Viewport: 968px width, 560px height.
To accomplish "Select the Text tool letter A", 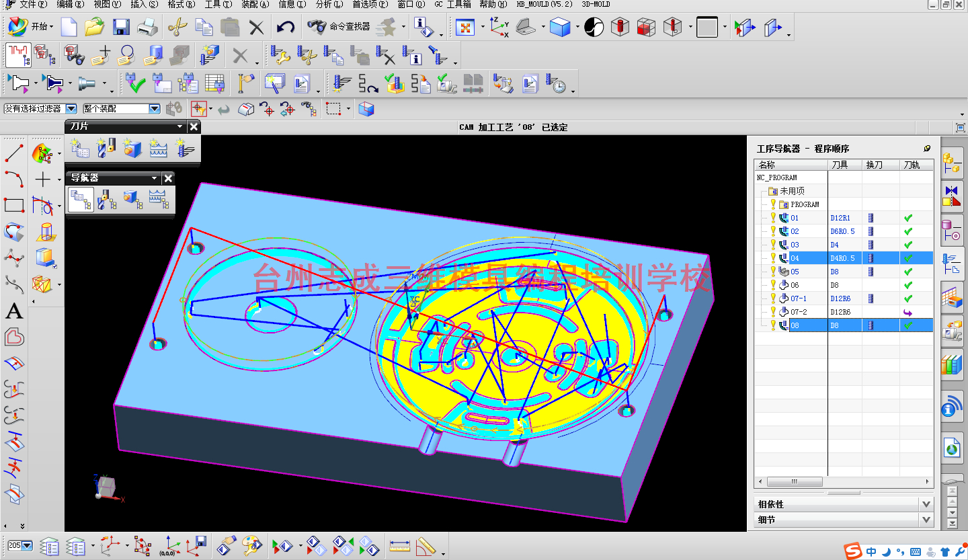I will click(x=14, y=311).
